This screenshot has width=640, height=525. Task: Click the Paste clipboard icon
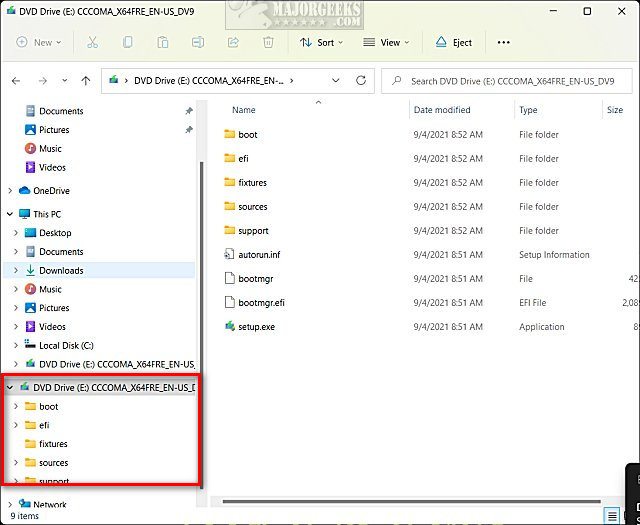point(162,43)
